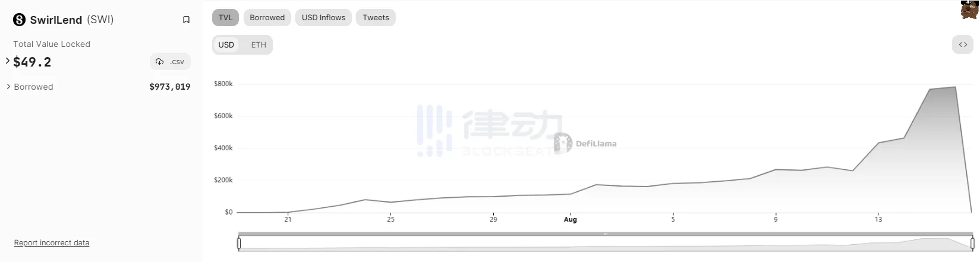Image resolution: width=980 pixels, height=262 pixels.
Task: Click the download cloud icon beside .csv
Action: (159, 62)
